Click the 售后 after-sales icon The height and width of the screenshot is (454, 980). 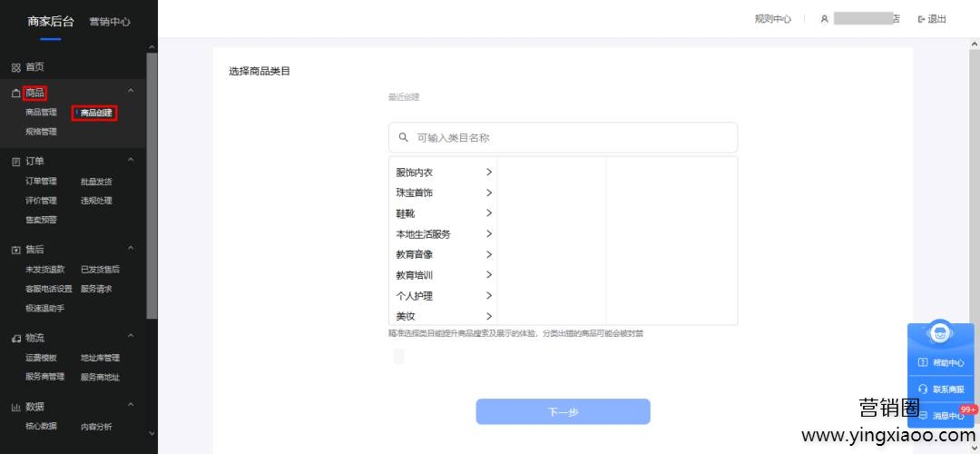coord(16,250)
